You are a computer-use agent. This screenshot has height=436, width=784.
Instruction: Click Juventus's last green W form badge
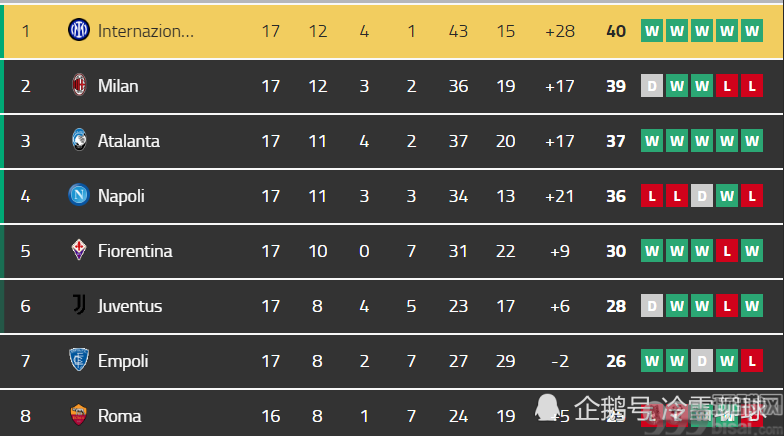[752, 306]
